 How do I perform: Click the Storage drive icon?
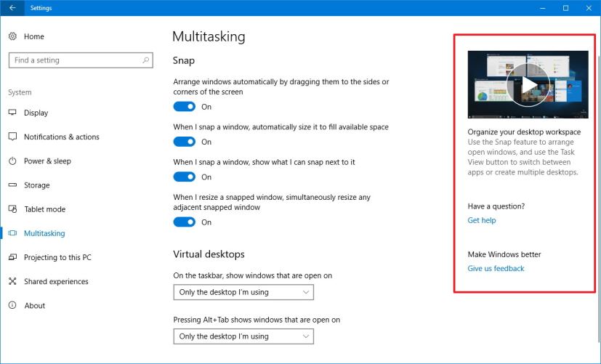(x=12, y=185)
